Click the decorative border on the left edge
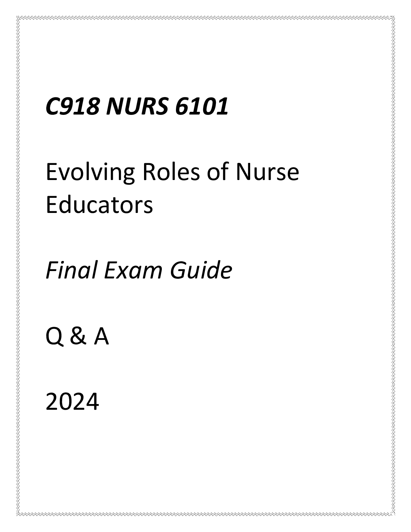 pos(18,266)
